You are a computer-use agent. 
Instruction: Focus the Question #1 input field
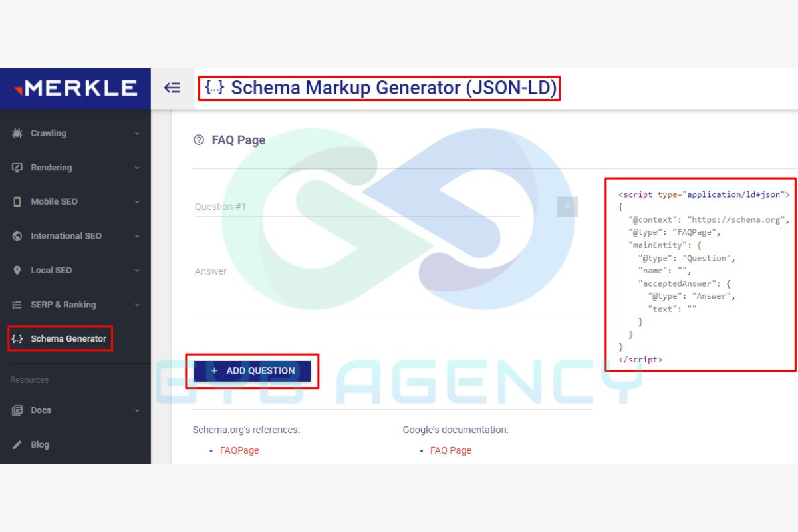[x=357, y=207]
